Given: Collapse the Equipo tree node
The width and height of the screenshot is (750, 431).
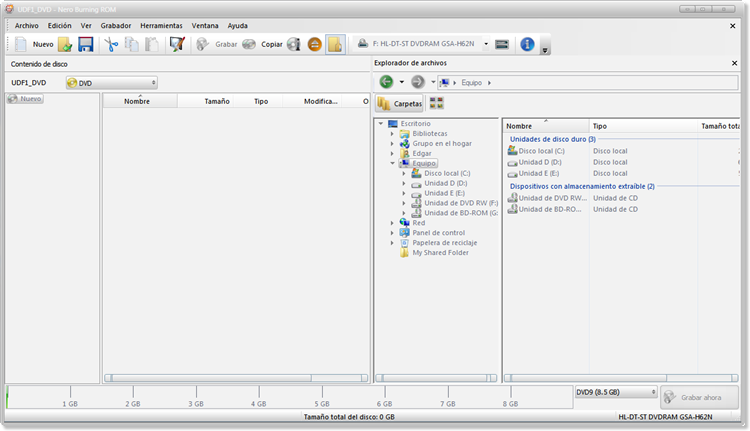Looking at the screenshot, I should point(392,163).
